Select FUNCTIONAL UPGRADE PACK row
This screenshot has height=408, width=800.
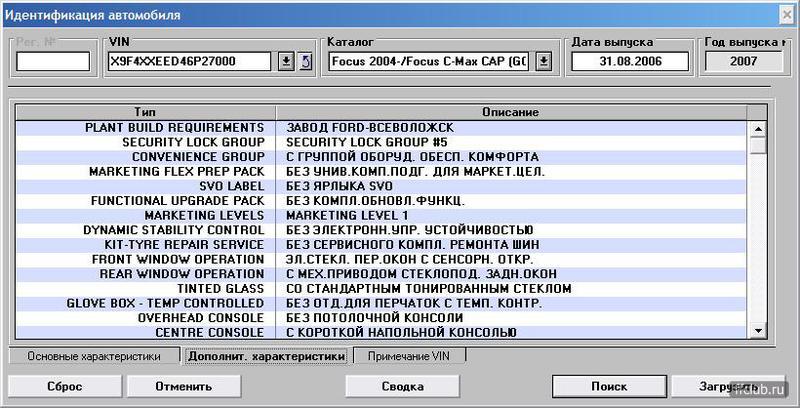381,201
